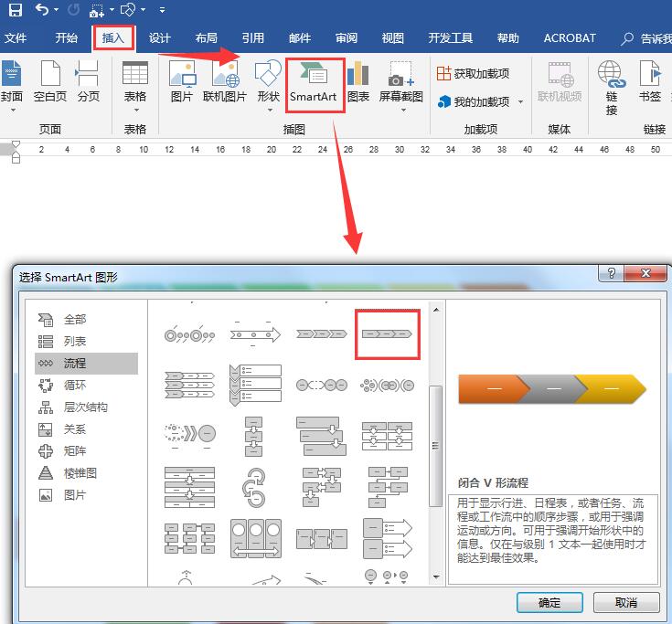The height and width of the screenshot is (624, 672).
Task: Click the 联机图片 online pictures icon
Action: pos(225,81)
